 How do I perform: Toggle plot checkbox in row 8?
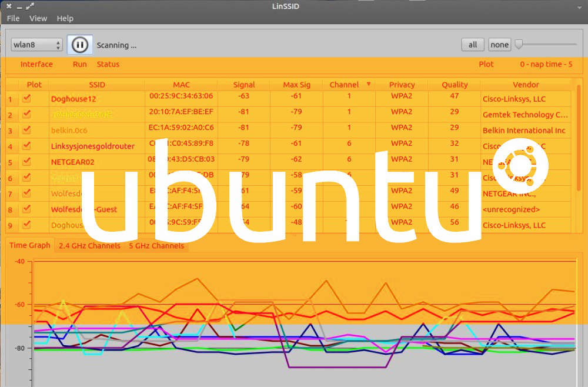pyautogui.click(x=26, y=209)
